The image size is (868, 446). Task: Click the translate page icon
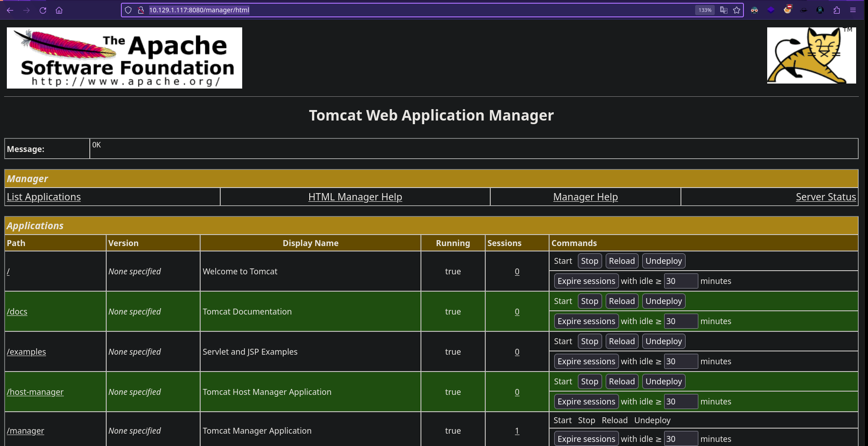723,10
